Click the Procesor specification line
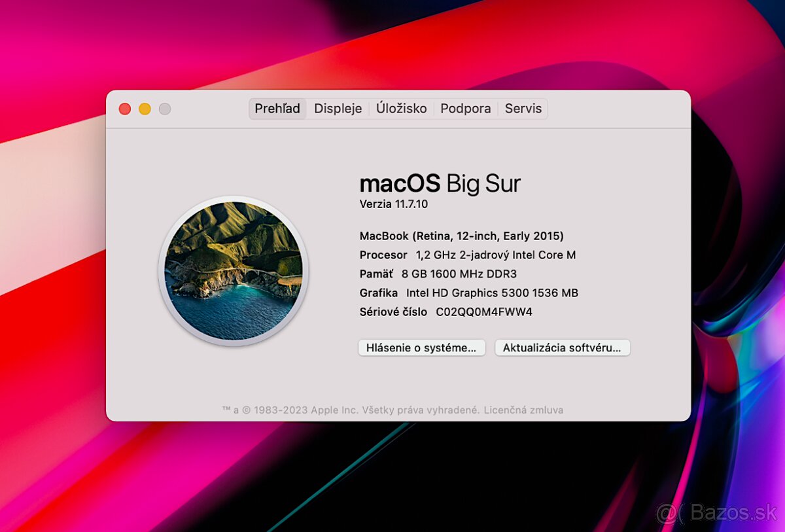This screenshot has width=785, height=532. pyautogui.click(x=468, y=255)
